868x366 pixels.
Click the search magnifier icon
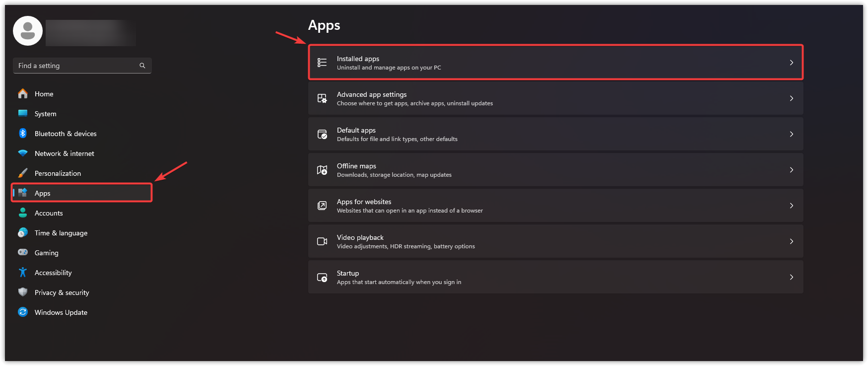pos(142,66)
